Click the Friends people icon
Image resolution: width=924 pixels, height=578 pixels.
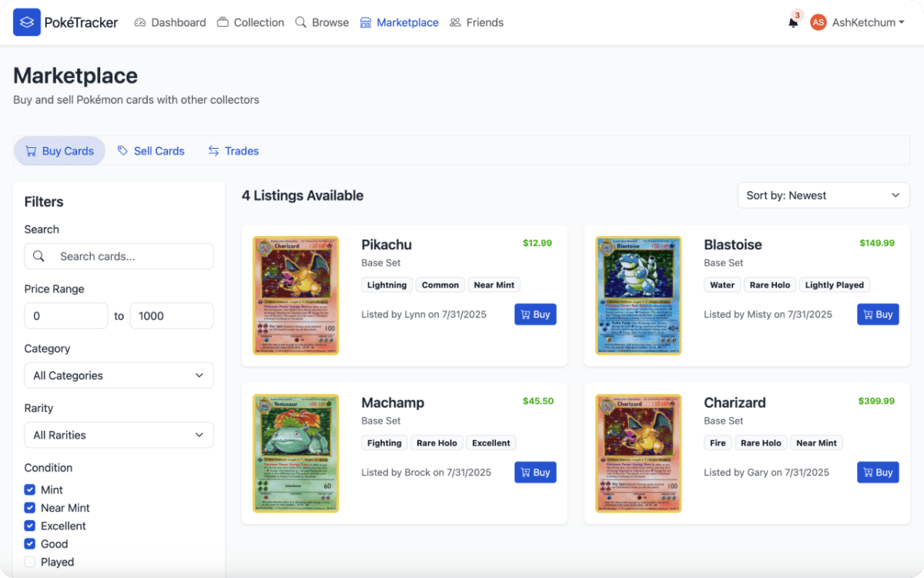click(457, 22)
